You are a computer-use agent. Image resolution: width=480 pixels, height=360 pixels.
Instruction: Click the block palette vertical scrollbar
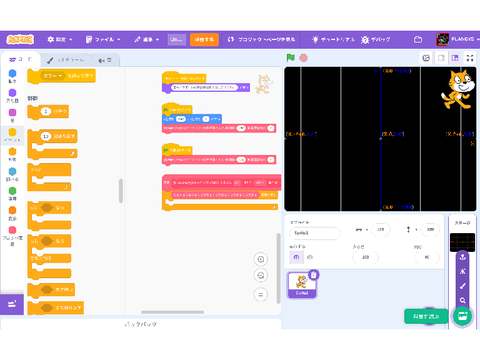pos(121,191)
